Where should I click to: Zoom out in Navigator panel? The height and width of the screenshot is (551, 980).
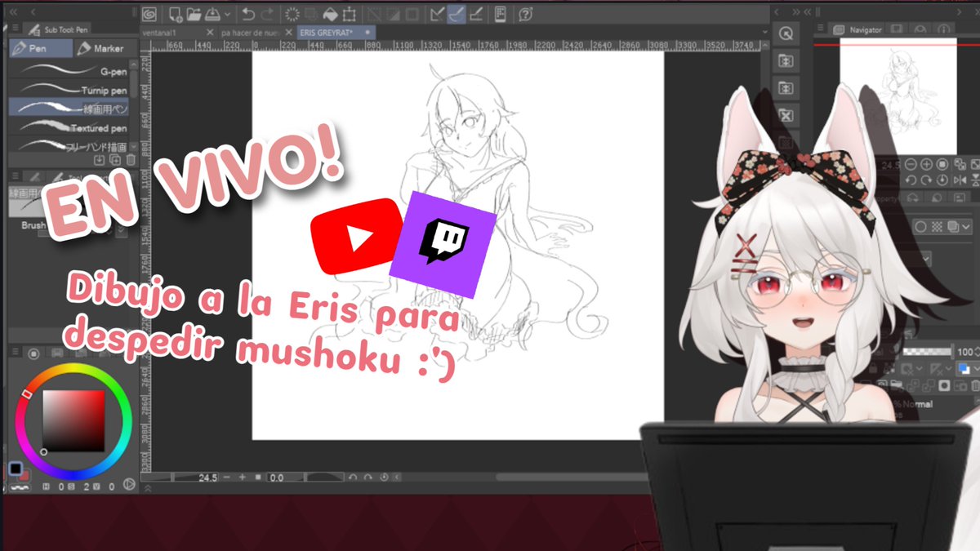point(911,165)
